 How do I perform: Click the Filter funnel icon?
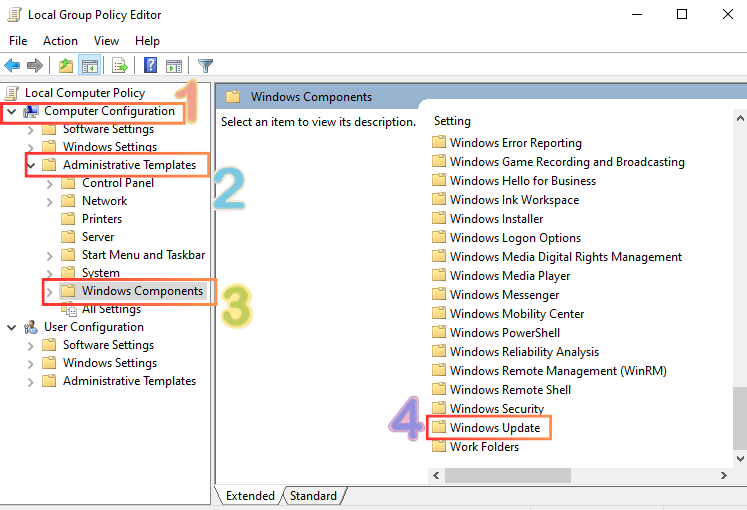pyautogui.click(x=205, y=66)
